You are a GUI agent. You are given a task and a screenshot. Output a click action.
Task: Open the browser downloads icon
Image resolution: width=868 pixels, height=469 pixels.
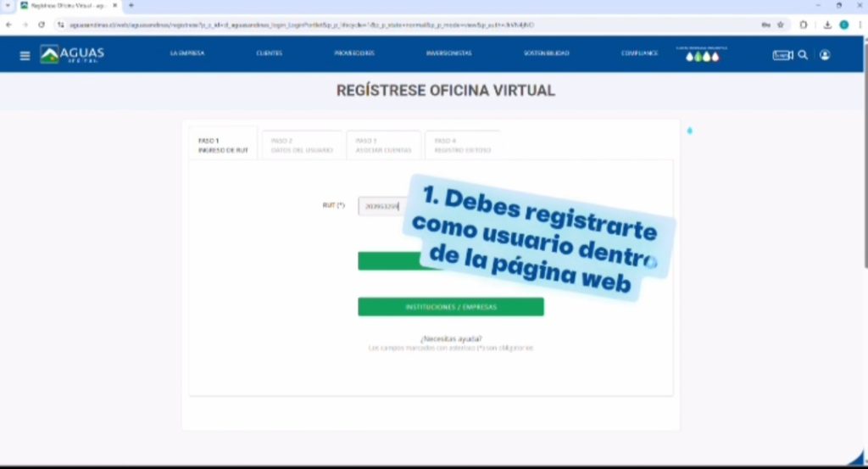[x=827, y=25]
